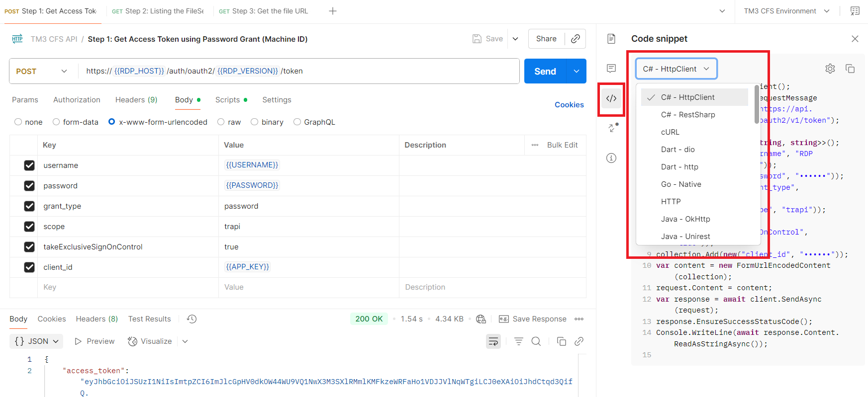Screen dimensions: 868x397
Task: Select the raw body type
Action: tap(221, 122)
